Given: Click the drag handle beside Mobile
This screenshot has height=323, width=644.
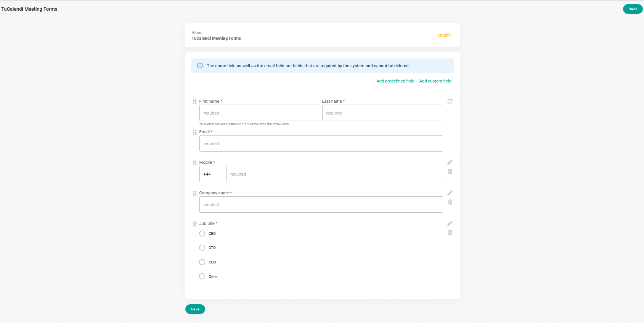Looking at the screenshot, I should 195,163.
